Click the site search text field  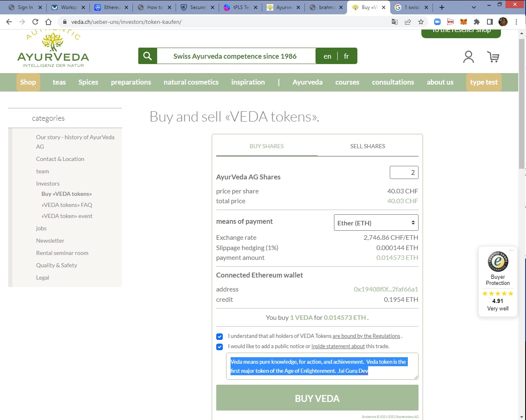click(236, 56)
